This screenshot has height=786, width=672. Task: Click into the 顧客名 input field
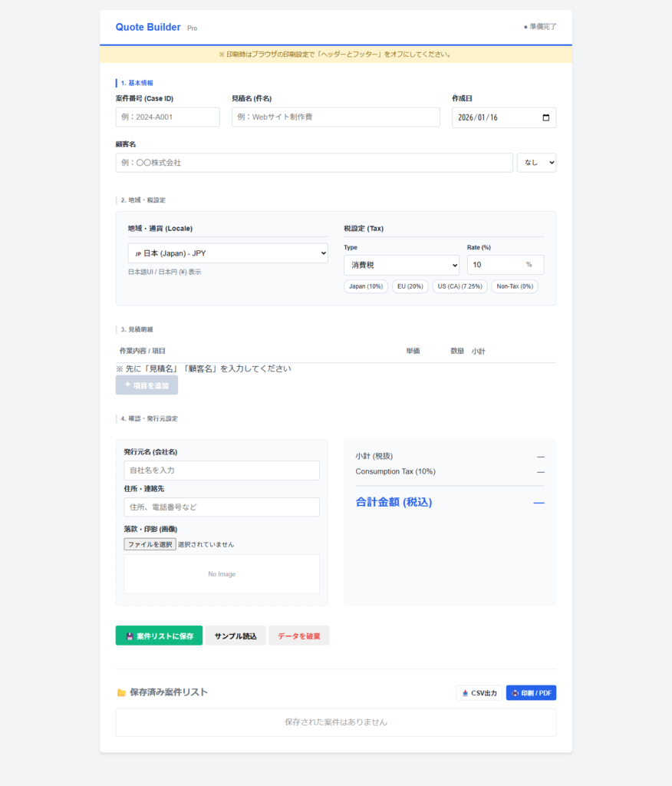point(314,163)
